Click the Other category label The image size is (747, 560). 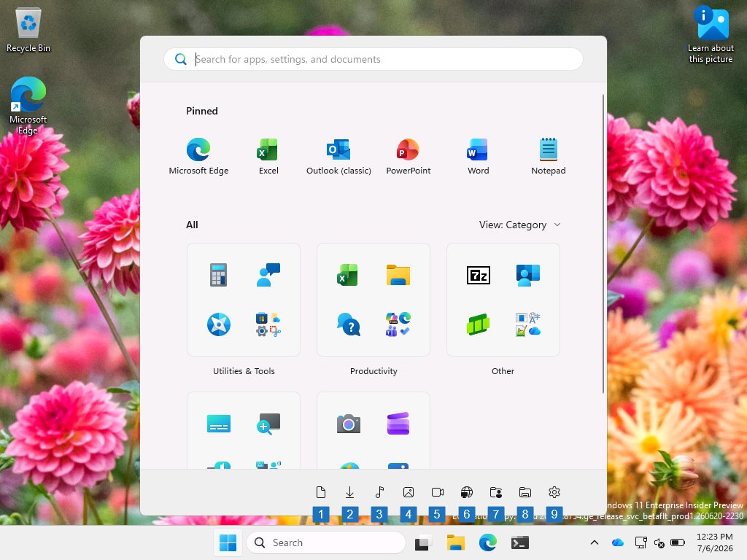[503, 371]
